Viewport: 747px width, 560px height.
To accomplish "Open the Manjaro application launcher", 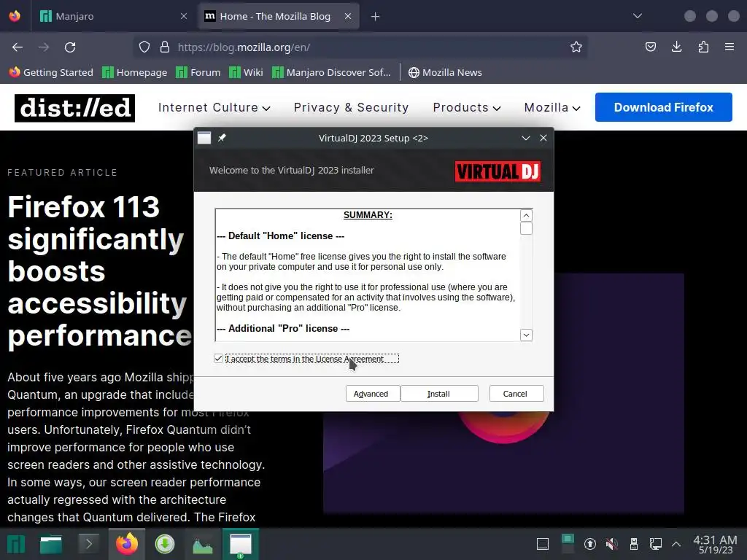I will point(16,544).
